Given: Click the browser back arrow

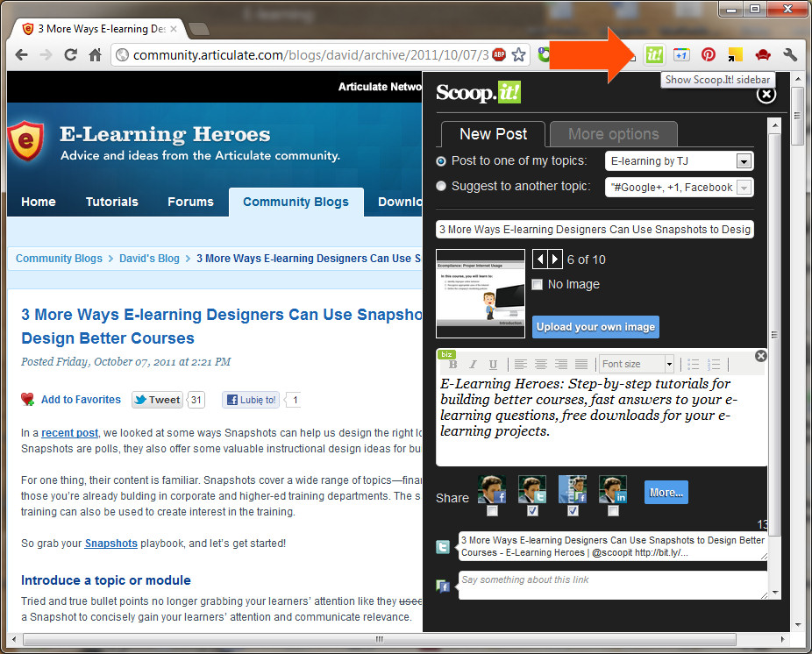Looking at the screenshot, I should 21,54.
